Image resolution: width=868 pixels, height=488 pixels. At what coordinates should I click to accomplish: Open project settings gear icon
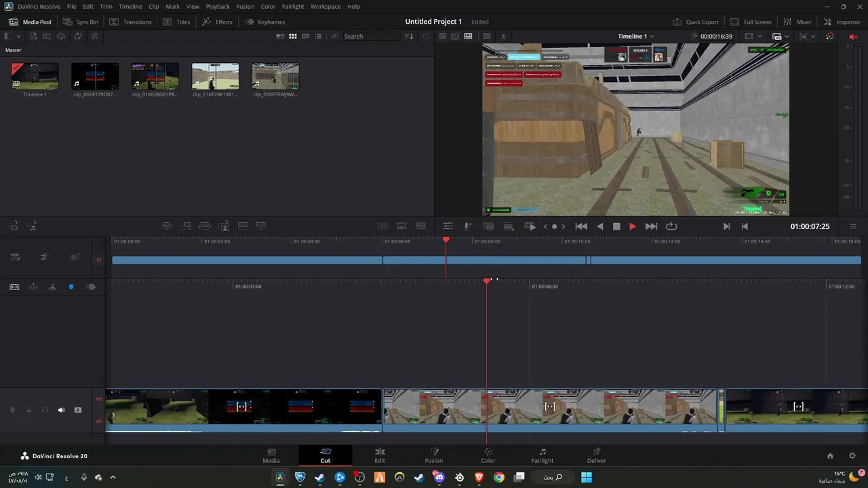[852, 456]
